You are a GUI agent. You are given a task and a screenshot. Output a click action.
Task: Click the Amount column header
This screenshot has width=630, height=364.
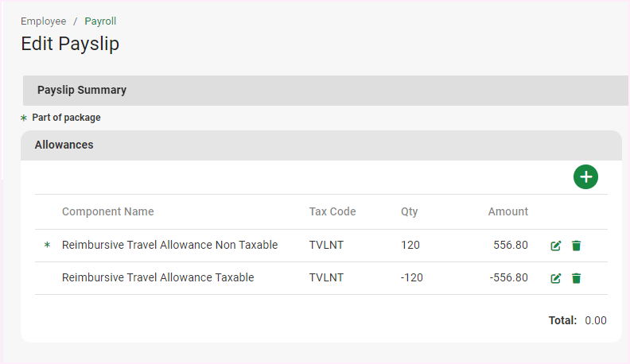507,211
